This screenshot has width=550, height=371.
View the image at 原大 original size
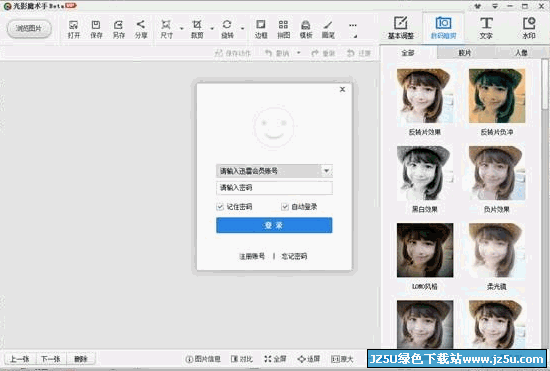(342, 359)
